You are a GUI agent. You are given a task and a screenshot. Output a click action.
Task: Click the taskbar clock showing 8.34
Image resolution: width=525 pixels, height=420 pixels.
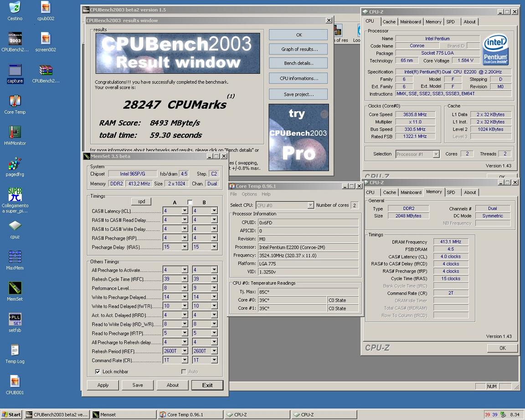click(515, 415)
